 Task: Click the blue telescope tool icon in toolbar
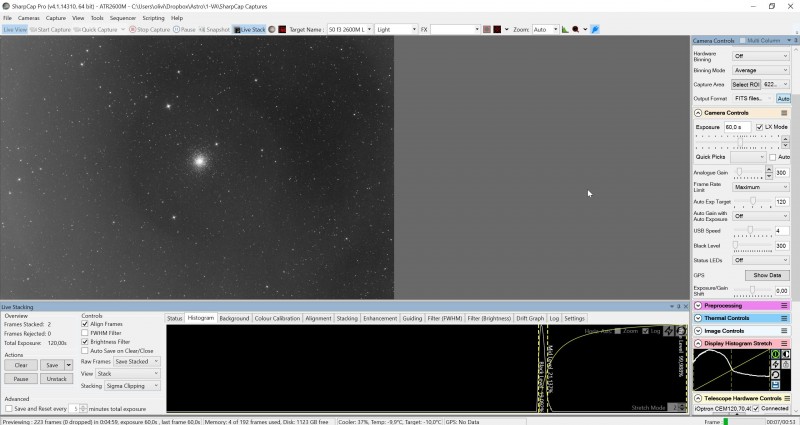pos(595,30)
